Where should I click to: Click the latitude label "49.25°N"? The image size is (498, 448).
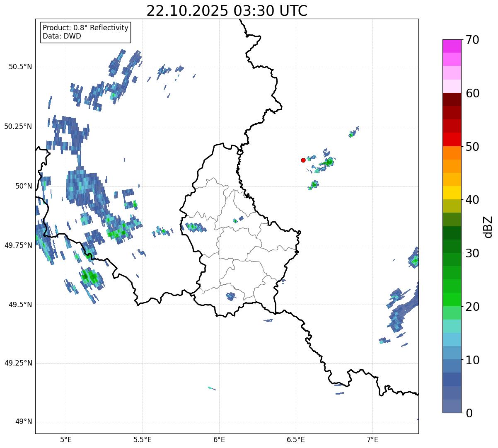18,363
